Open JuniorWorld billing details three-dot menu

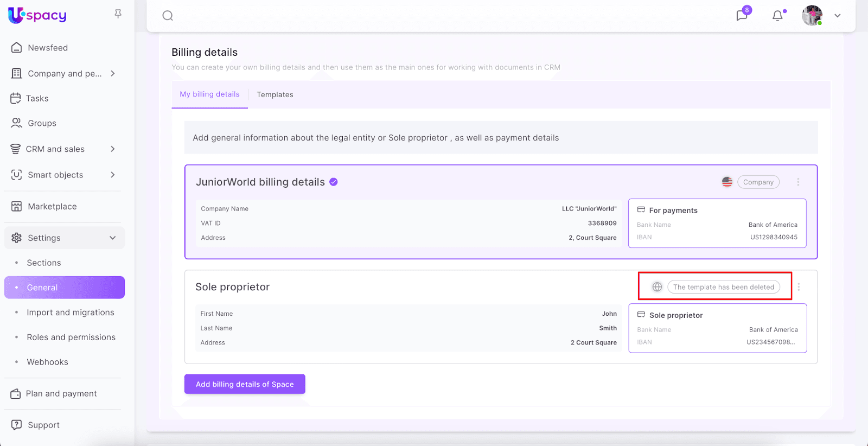point(798,182)
